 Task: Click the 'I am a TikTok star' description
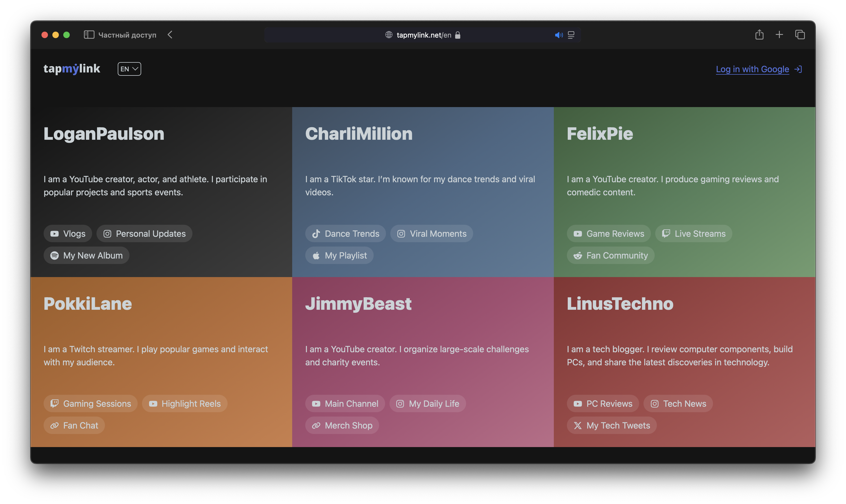click(420, 186)
